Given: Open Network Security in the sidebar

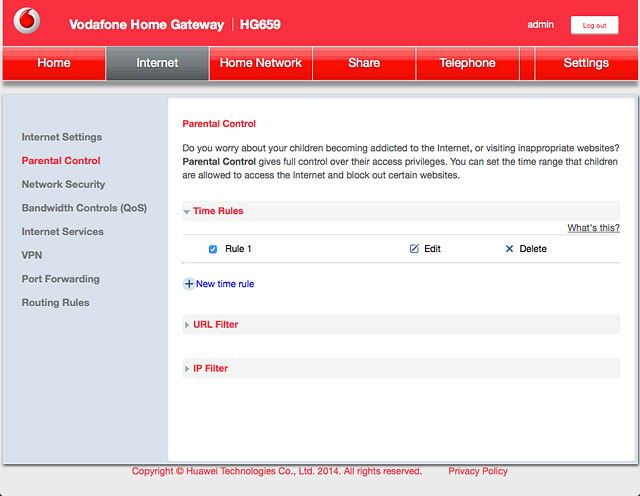Looking at the screenshot, I should coord(63,185).
